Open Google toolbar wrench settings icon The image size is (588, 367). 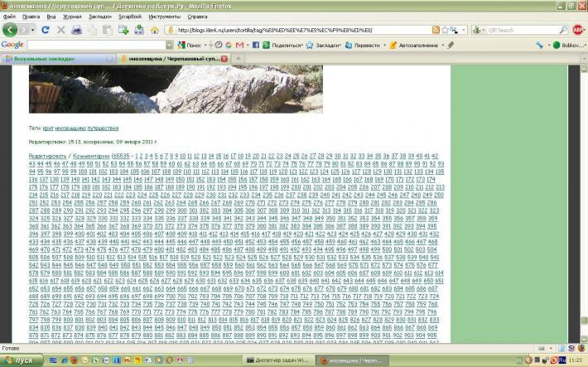[x=540, y=45]
